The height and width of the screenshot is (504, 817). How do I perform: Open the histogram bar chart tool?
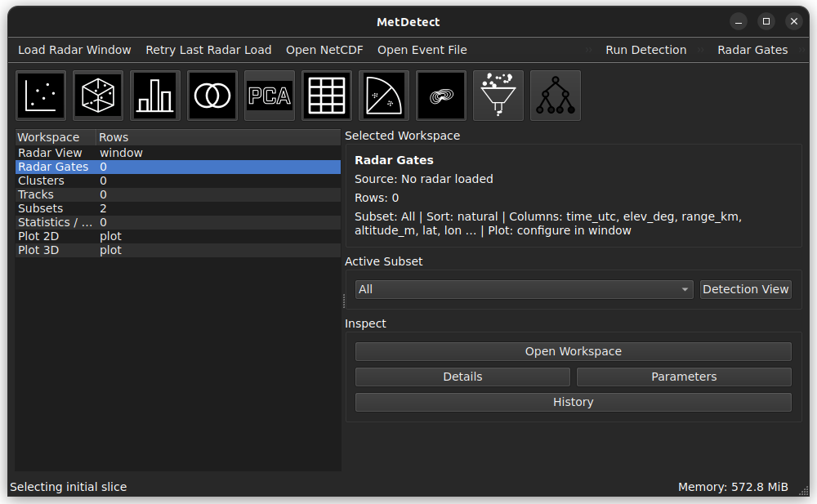[x=155, y=96]
